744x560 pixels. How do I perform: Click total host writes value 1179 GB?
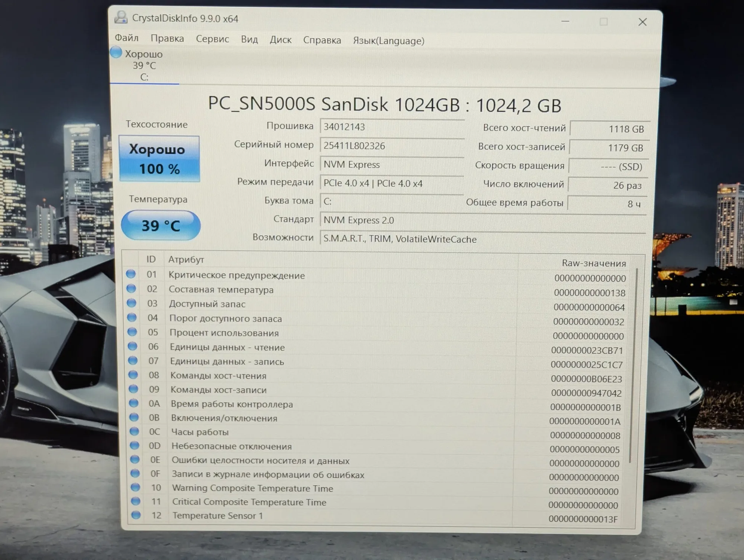coord(609,148)
